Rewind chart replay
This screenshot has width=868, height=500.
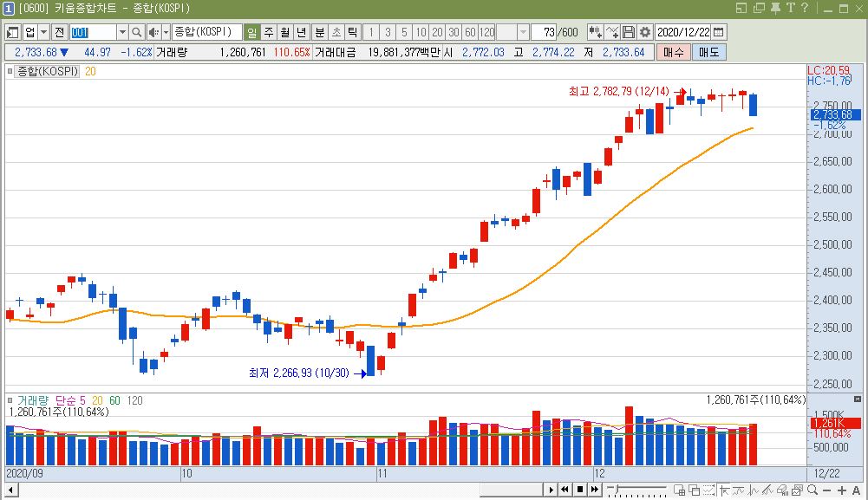click(x=565, y=490)
